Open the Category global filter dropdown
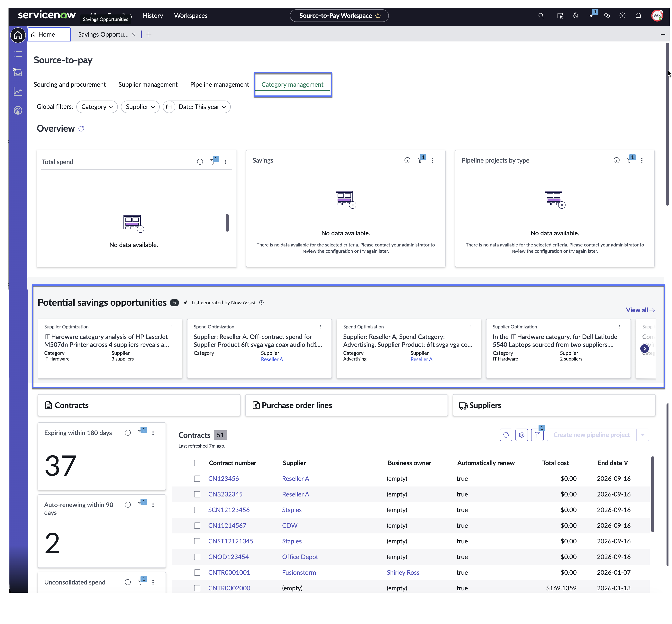Image resolution: width=672 pixels, height=624 pixels. (97, 107)
